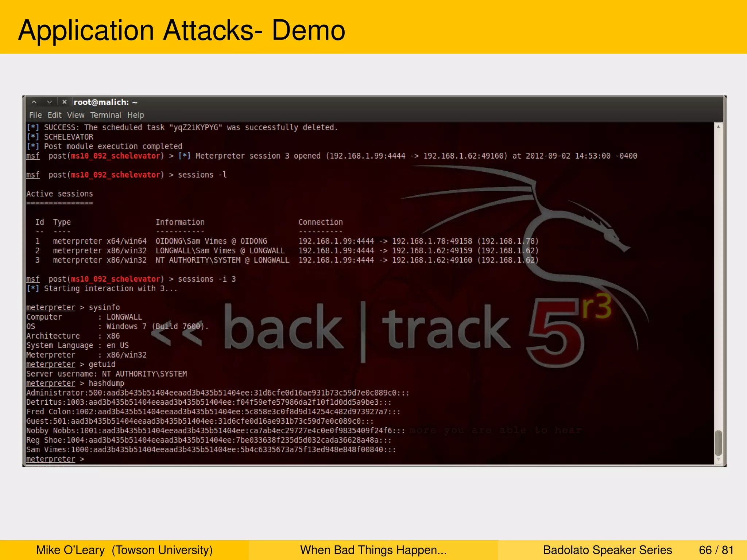Click 'When Bad Things Happen...' footer title
Image resolution: width=747 pixels, height=560 pixels.
[x=373, y=550]
